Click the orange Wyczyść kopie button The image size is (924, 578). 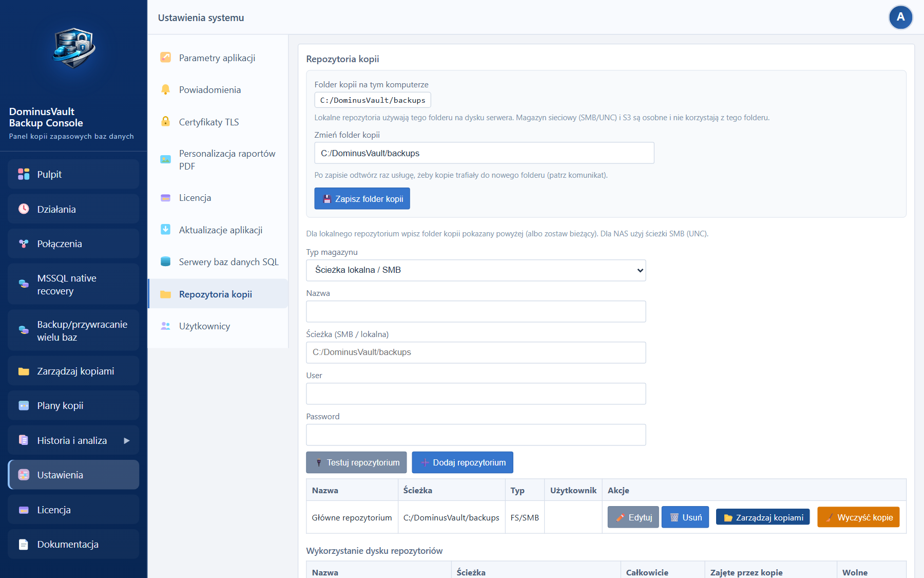pyautogui.click(x=858, y=517)
